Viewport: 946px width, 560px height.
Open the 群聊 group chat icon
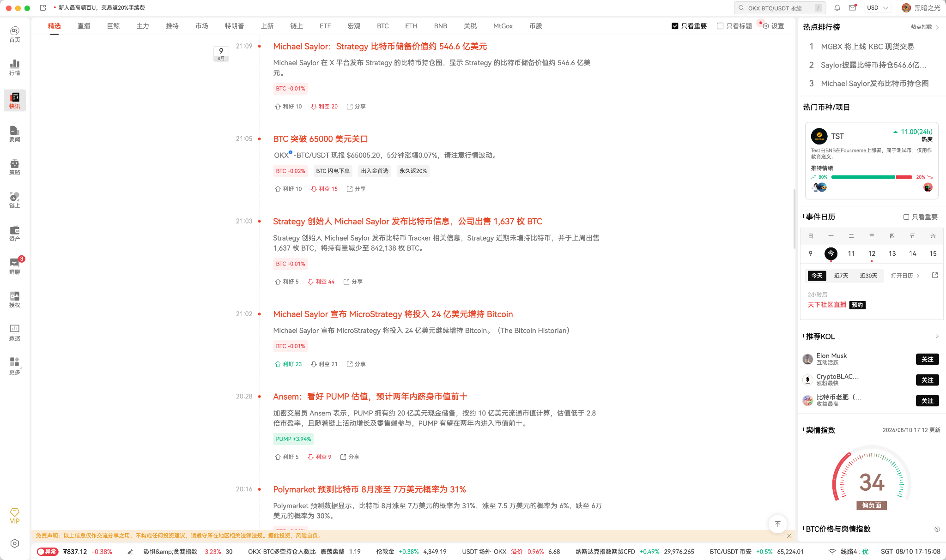click(15, 266)
